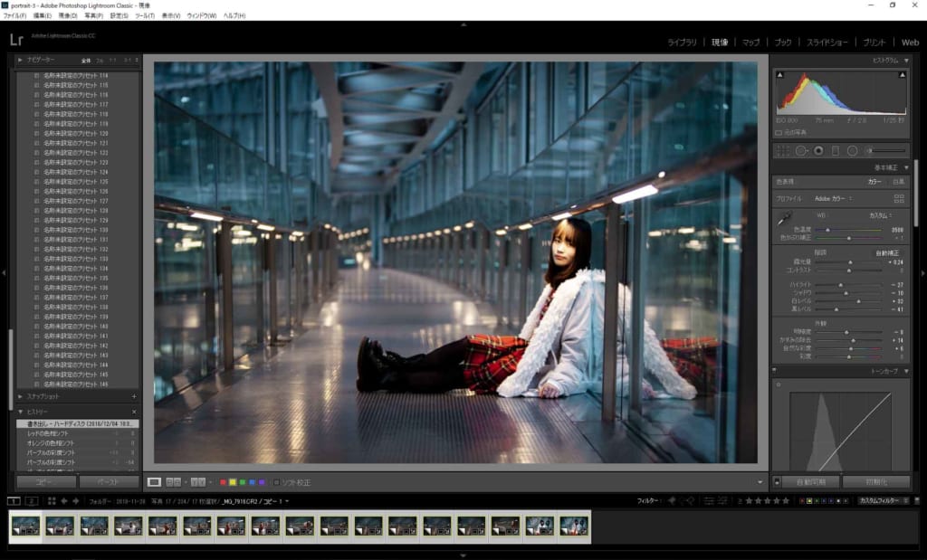This screenshot has height=560, width=927.
Task: Open toolbar content dropdown arrow
Action: click(760, 482)
